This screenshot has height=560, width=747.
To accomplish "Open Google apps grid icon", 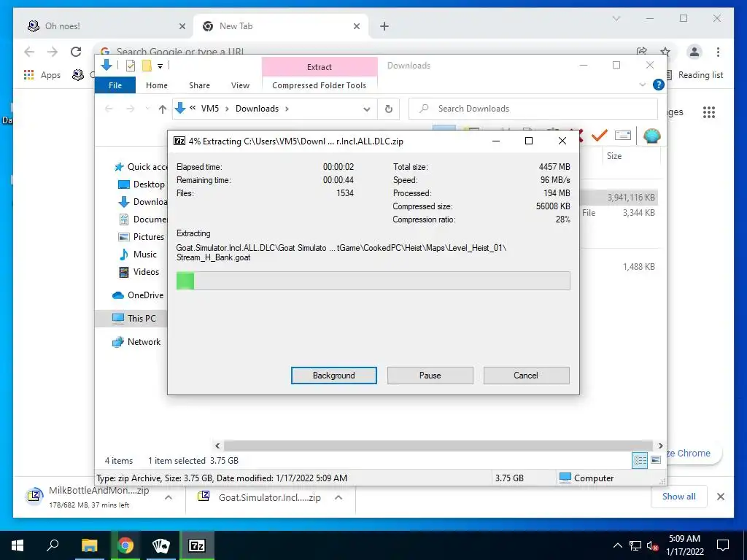I will coord(709,112).
